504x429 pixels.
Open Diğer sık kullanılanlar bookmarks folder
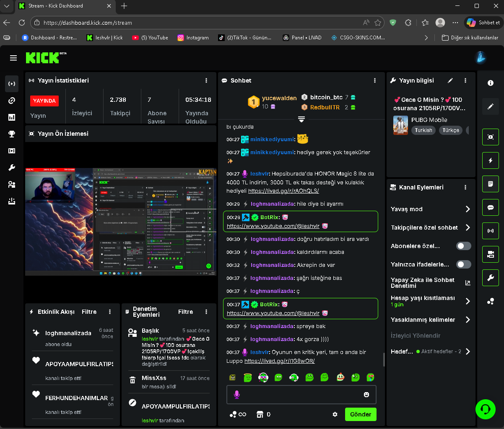(470, 38)
